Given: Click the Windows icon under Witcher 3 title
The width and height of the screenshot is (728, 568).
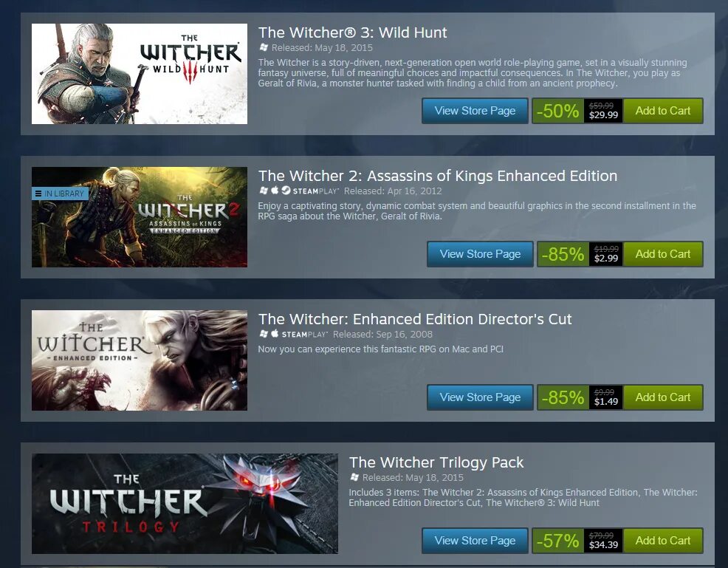Looking at the screenshot, I should [x=264, y=47].
